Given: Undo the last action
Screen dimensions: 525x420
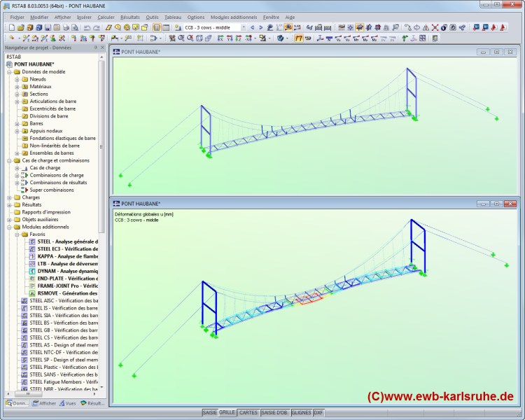Looking at the screenshot, I should [x=87, y=27].
